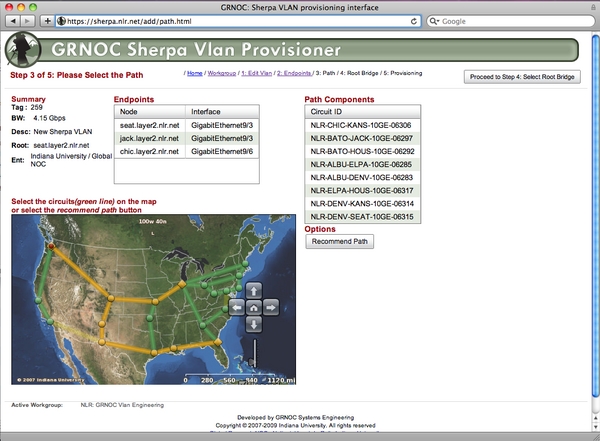Click the site globe icon in address bar

click(x=61, y=21)
